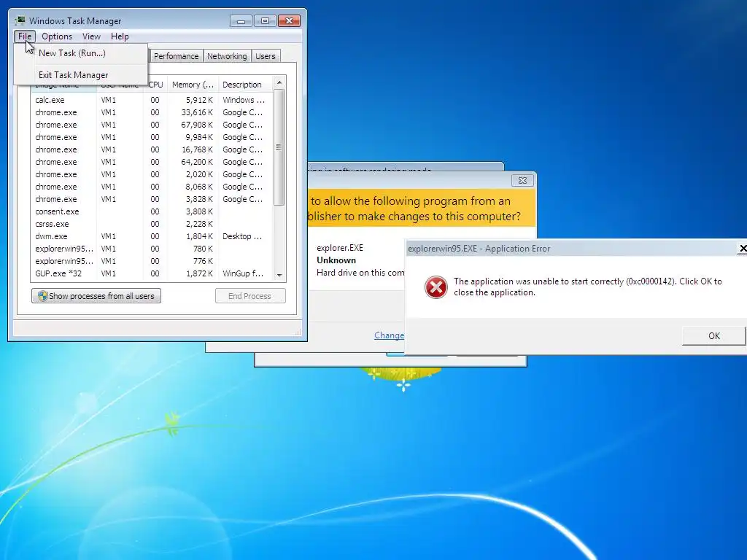Click Show processes from all users button
The height and width of the screenshot is (560, 747).
click(x=96, y=296)
